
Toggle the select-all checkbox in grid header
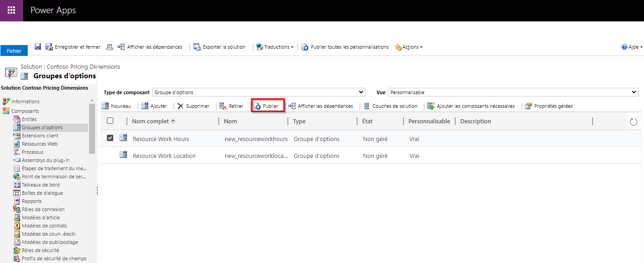pyautogui.click(x=110, y=121)
